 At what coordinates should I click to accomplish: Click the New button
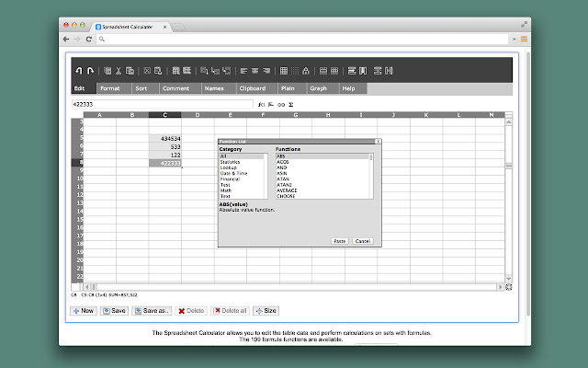point(84,311)
